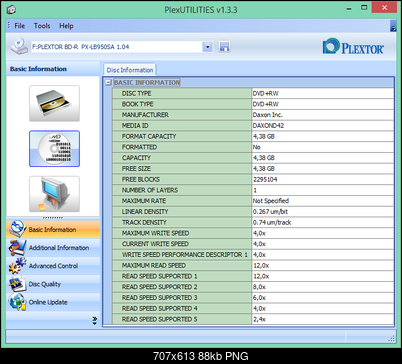
Task: Select the MEDIA ID row value
Action: [323, 126]
